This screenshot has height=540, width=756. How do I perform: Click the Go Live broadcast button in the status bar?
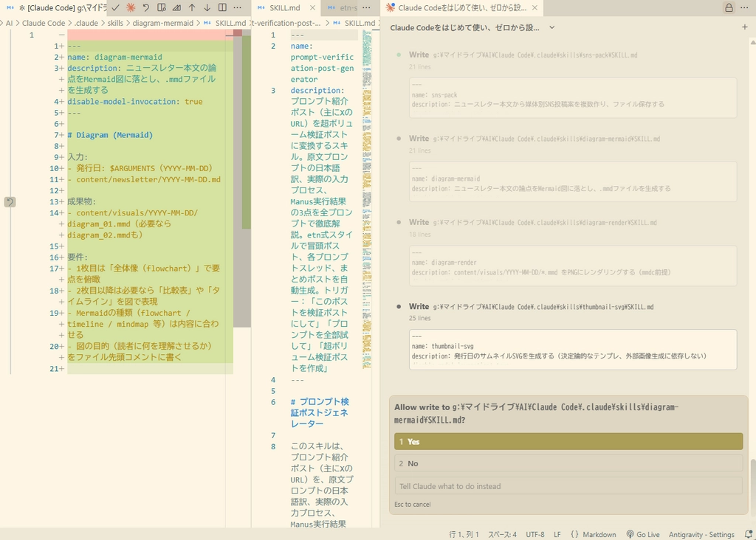643,534
